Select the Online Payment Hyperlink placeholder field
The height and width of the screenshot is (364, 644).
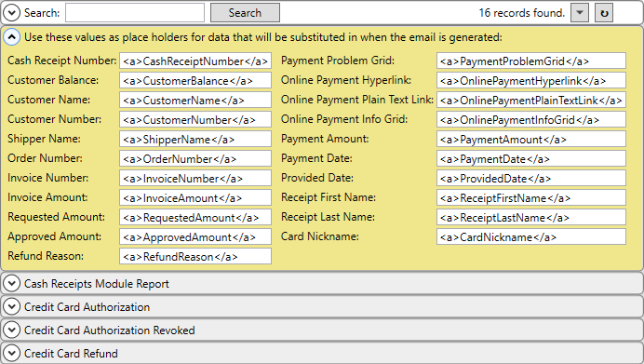click(x=531, y=80)
